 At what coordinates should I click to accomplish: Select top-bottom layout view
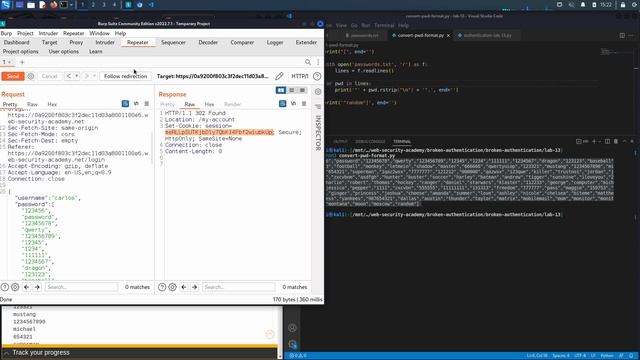pos(291,90)
